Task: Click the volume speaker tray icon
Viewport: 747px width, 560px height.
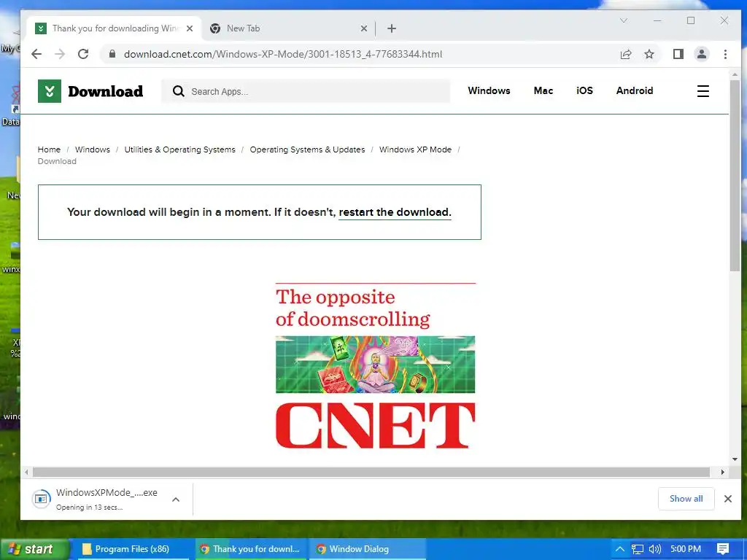Action: pos(655,549)
